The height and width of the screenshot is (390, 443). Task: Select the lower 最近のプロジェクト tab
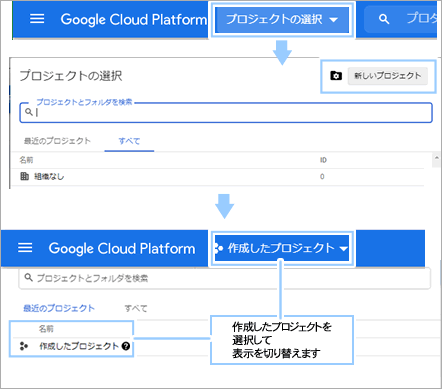point(59,308)
